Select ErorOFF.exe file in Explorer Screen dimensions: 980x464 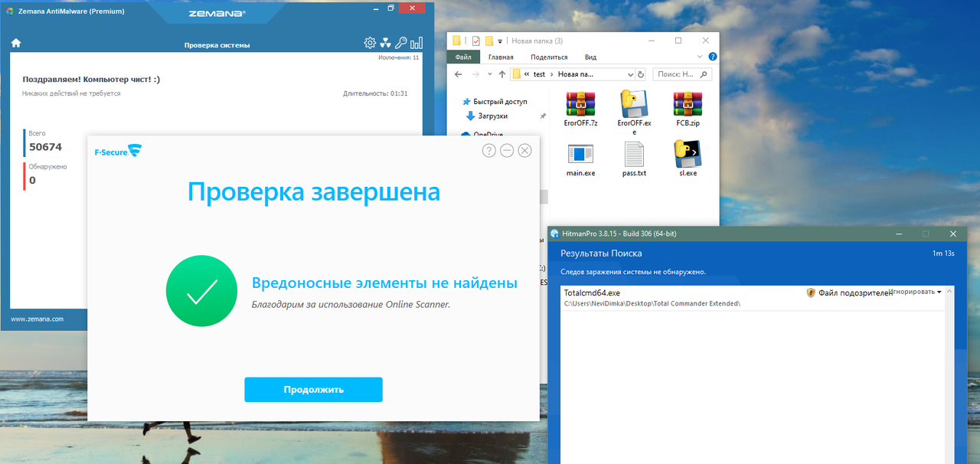point(634,112)
